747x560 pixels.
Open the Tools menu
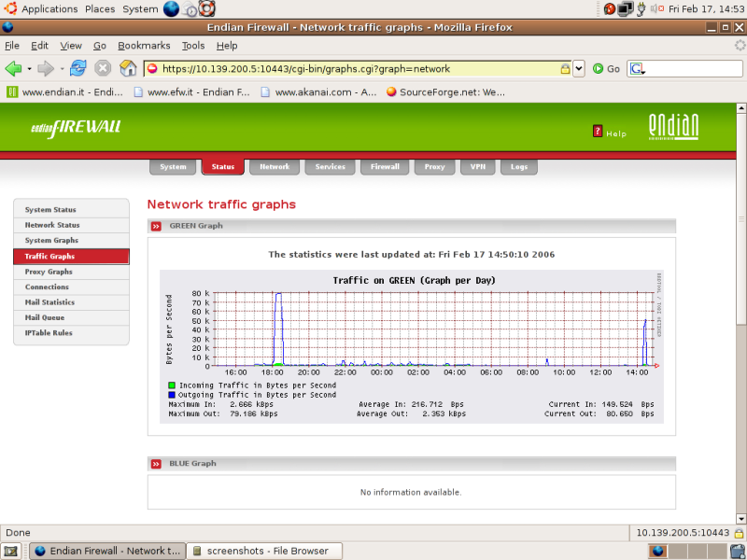tap(193, 46)
